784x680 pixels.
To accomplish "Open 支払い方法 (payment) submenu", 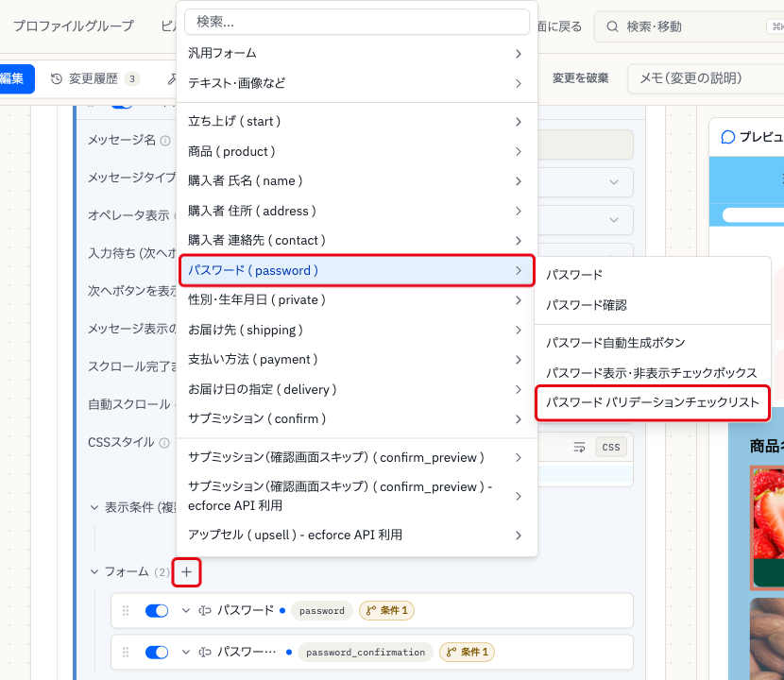I will click(356, 360).
